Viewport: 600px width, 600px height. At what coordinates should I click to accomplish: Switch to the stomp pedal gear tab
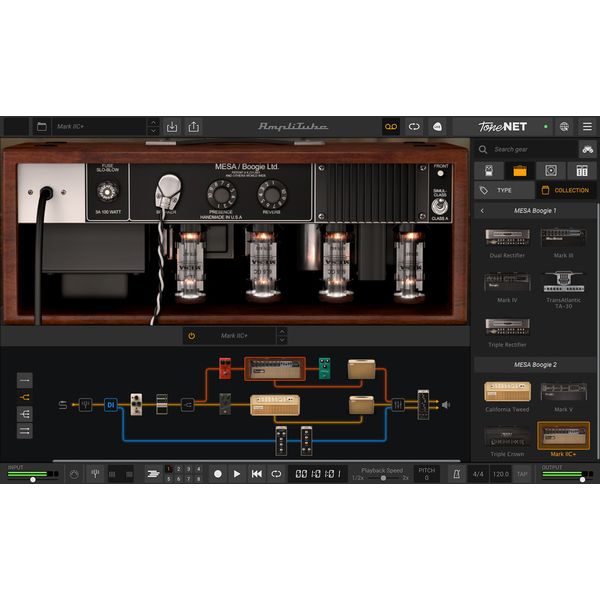pos(489,171)
